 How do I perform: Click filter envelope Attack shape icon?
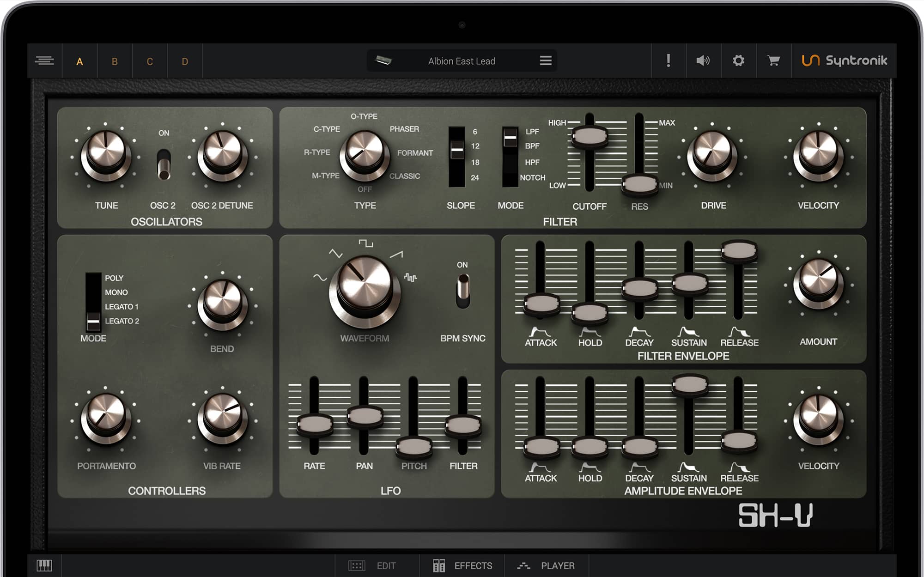tap(540, 332)
